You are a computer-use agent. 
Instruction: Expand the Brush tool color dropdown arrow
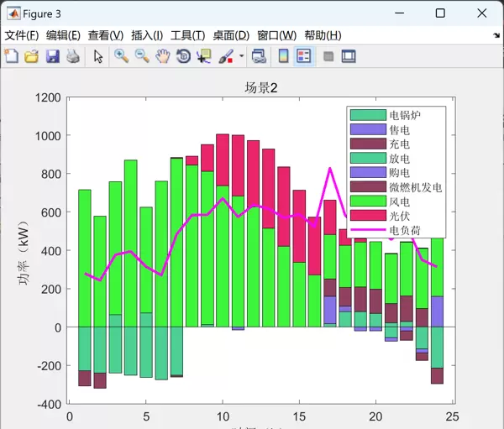[x=242, y=57]
